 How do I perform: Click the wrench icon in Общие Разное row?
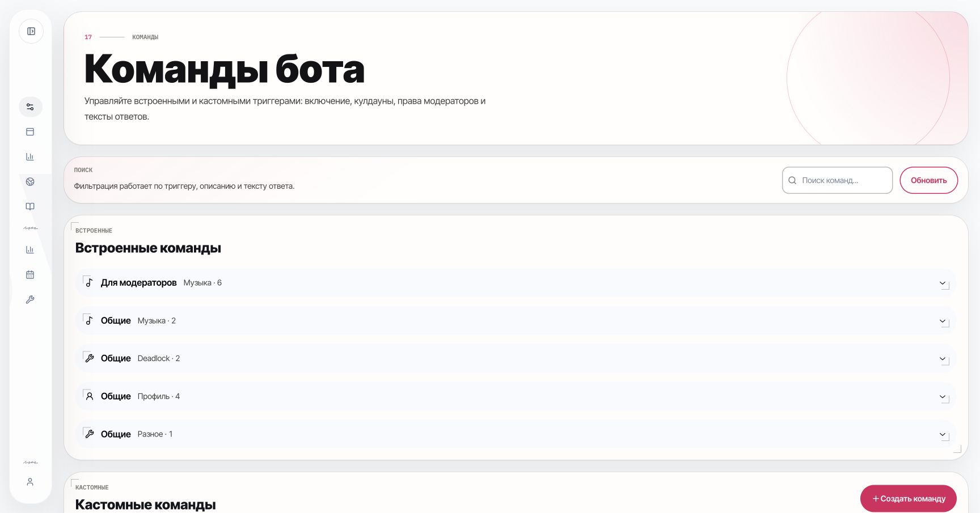pos(89,434)
